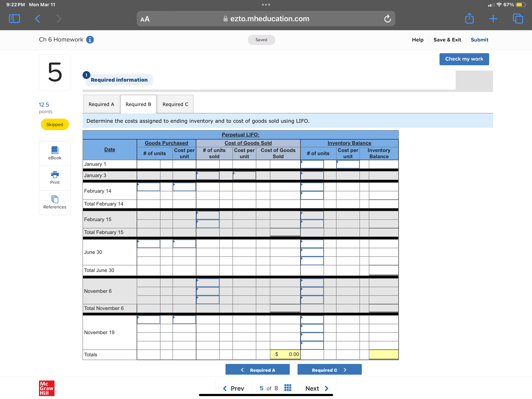The width and height of the screenshot is (532, 399).
Task: Click the Submit link
Action: (479, 40)
